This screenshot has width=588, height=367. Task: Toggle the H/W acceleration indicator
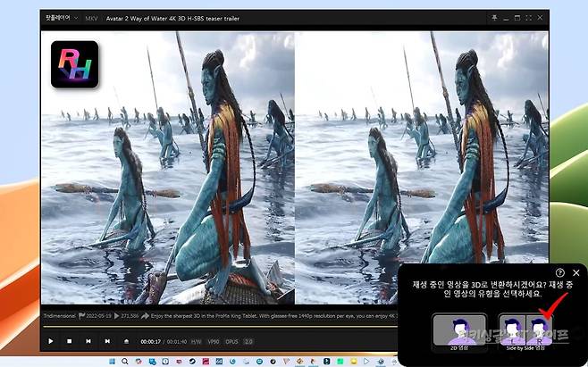tap(194, 341)
